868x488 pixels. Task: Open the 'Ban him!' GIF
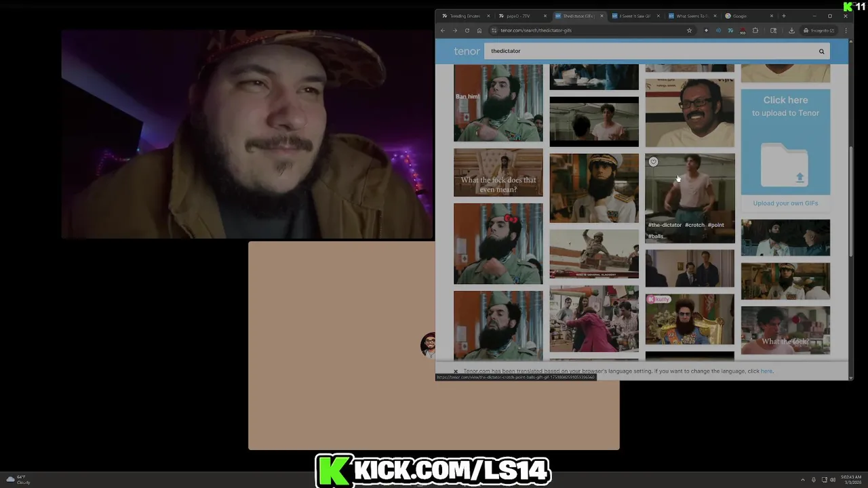(498, 103)
